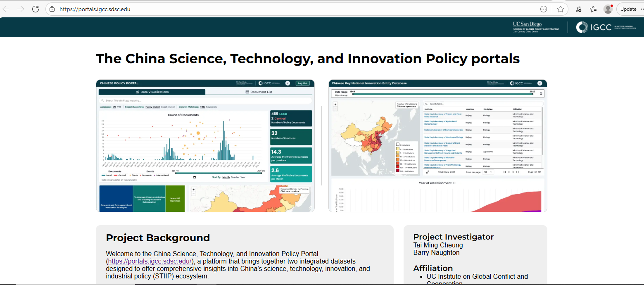Viewport: 644px width, 285px height.
Task: Follow the portals.igcc.sdsc.edu hyperlink in Project Background
Action: pos(150,261)
